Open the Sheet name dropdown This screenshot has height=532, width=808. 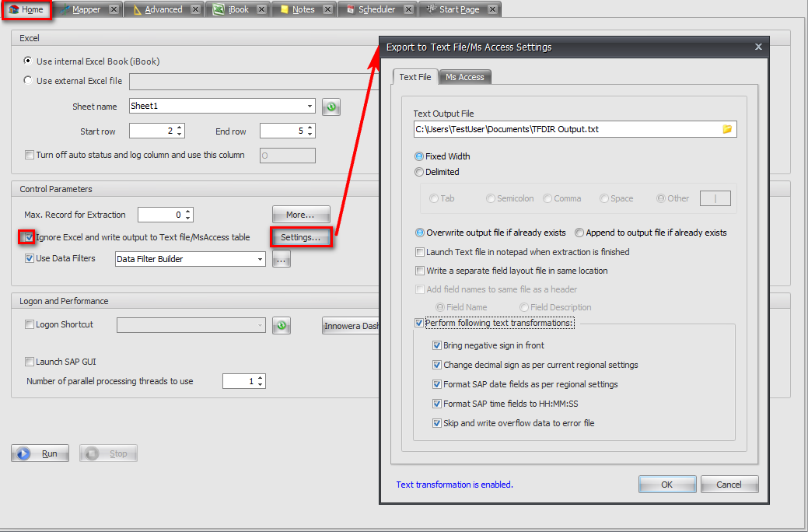coord(308,107)
